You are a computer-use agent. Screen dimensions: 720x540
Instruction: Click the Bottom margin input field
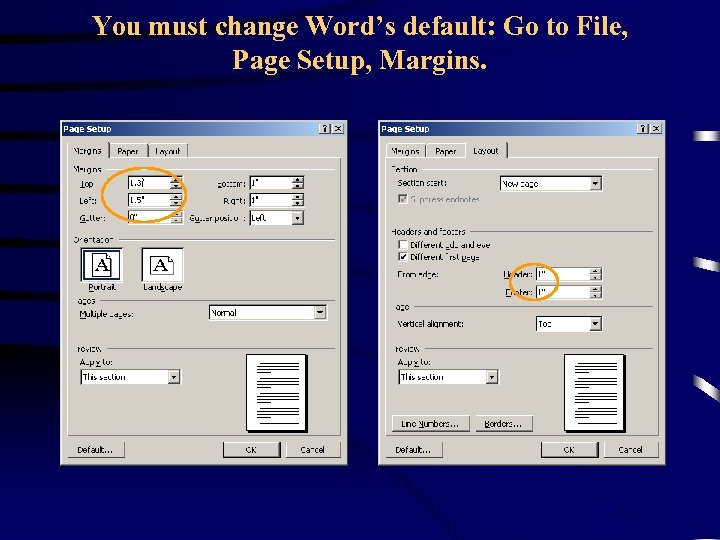[x=271, y=183]
